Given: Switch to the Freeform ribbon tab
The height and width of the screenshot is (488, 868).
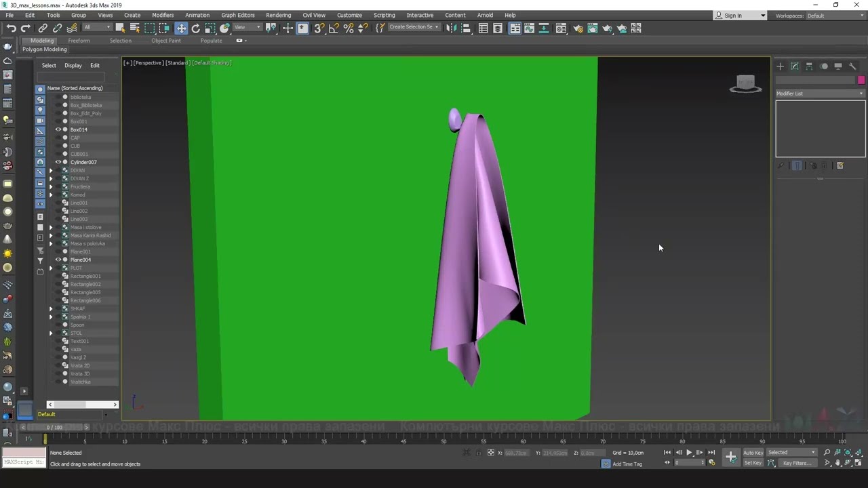Looking at the screenshot, I should [79, 41].
